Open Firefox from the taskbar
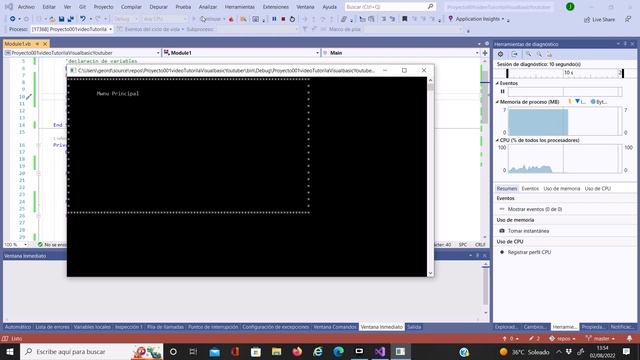640x360 pixels. click(297, 351)
